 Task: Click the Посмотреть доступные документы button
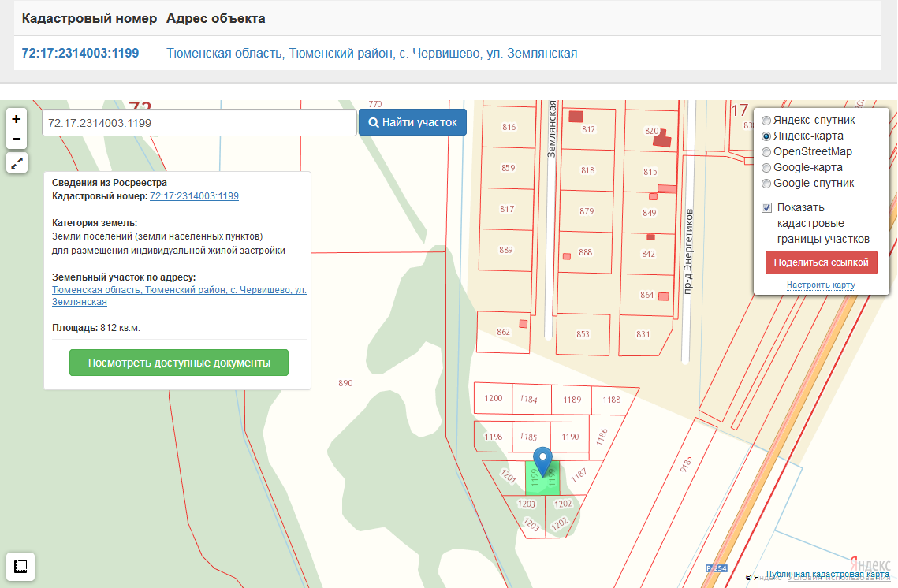pos(179,363)
